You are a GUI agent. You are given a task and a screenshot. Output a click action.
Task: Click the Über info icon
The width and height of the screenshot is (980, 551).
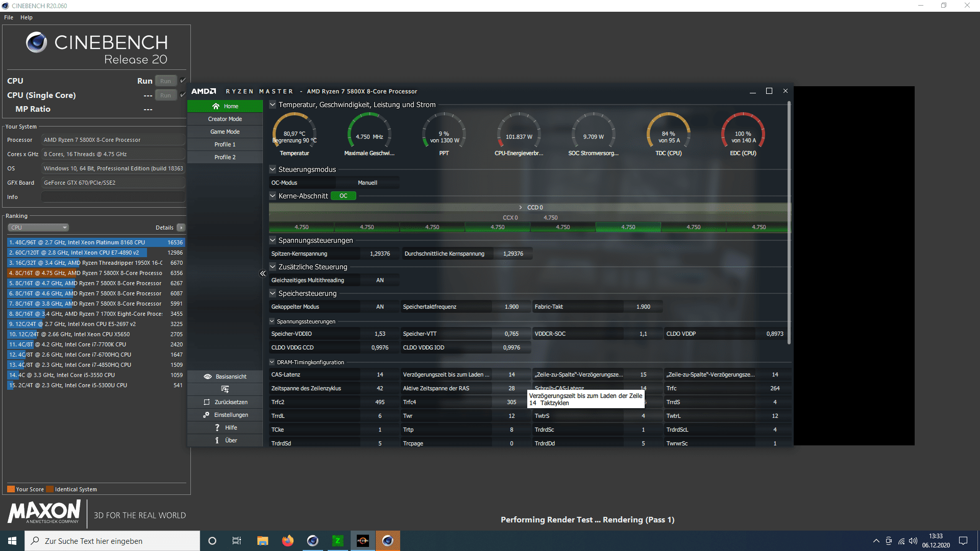pos(217,440)
